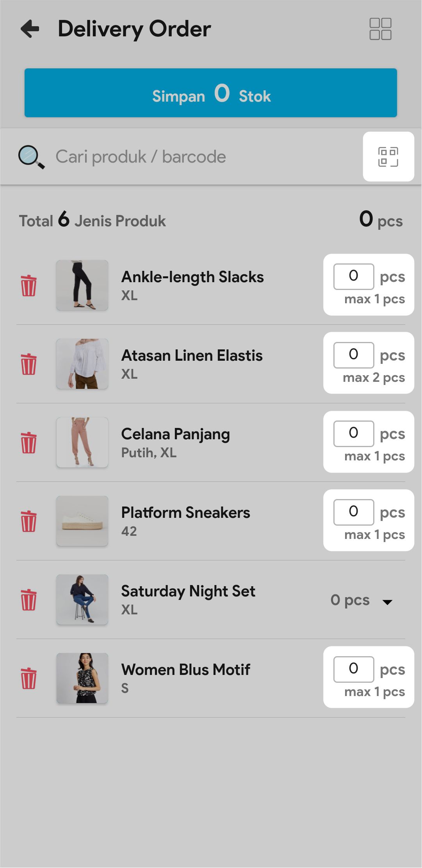Go back using the arrow icon
Viewport: 422px width, 868px height.
click(x=30, y=29)
